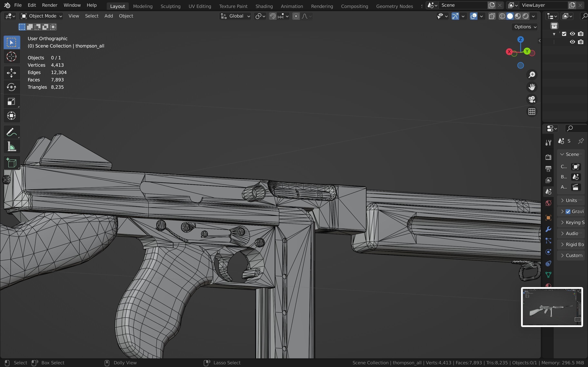The width and height of the screenshot is (588, 367).
Task: Open the Object Mode dropdown
Action: (41, 16)
